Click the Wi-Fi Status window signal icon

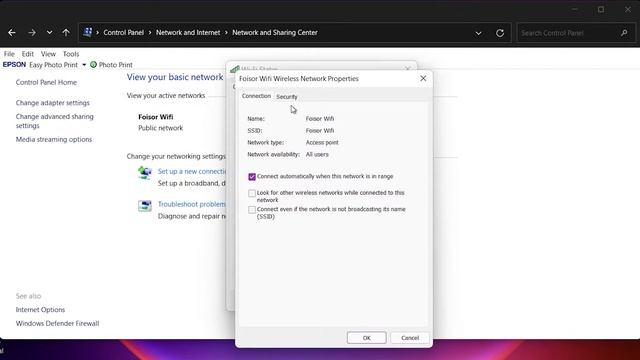[235, 69]
